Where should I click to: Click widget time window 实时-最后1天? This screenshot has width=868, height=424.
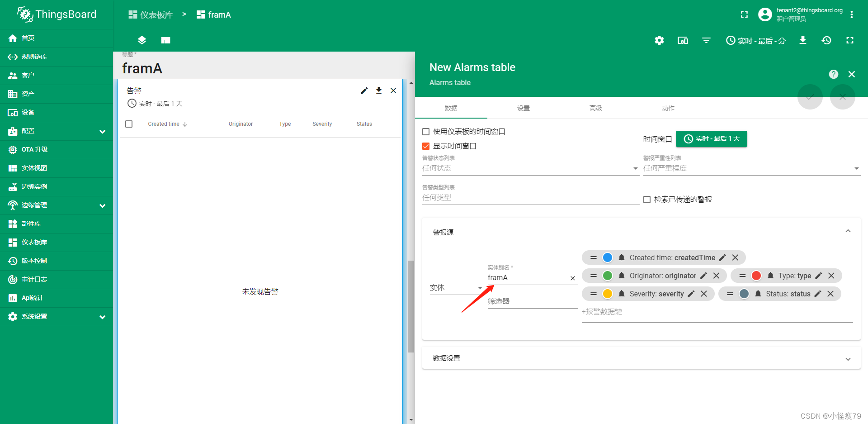(155, 104)
